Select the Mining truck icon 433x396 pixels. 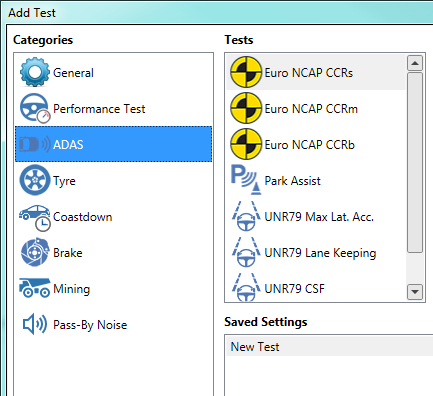point(35,287)
